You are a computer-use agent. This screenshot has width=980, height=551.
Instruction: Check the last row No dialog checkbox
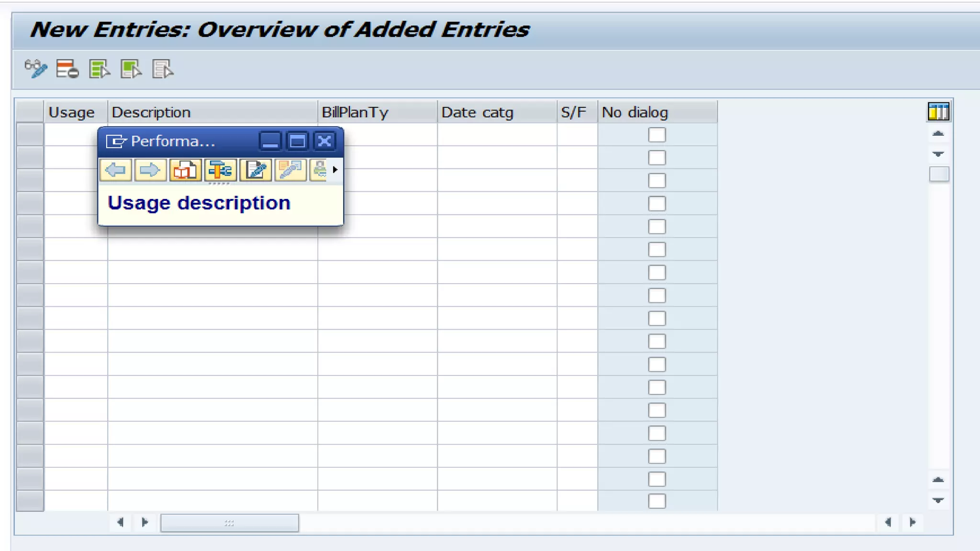point(657,501)
